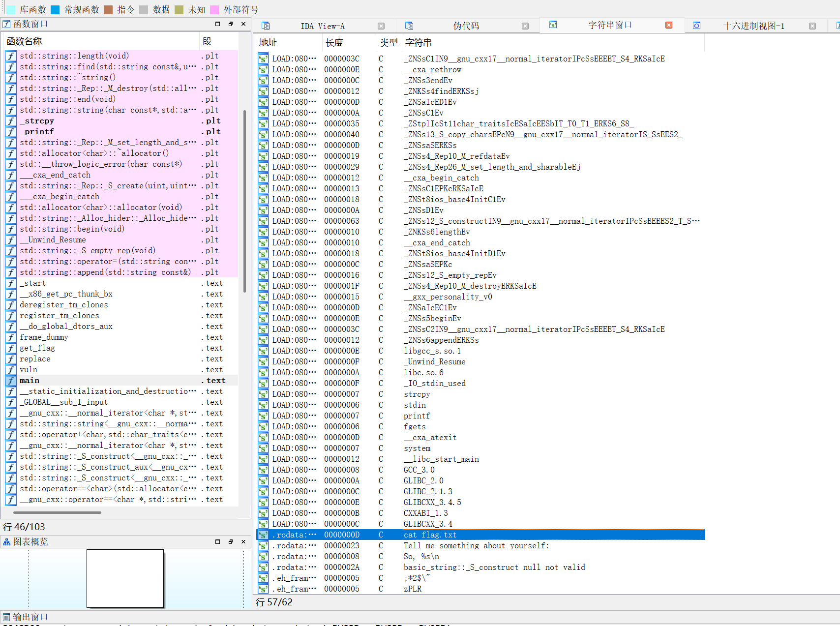
Task: Click the graph overview panel icon
Action: click(x=6, y=542)
